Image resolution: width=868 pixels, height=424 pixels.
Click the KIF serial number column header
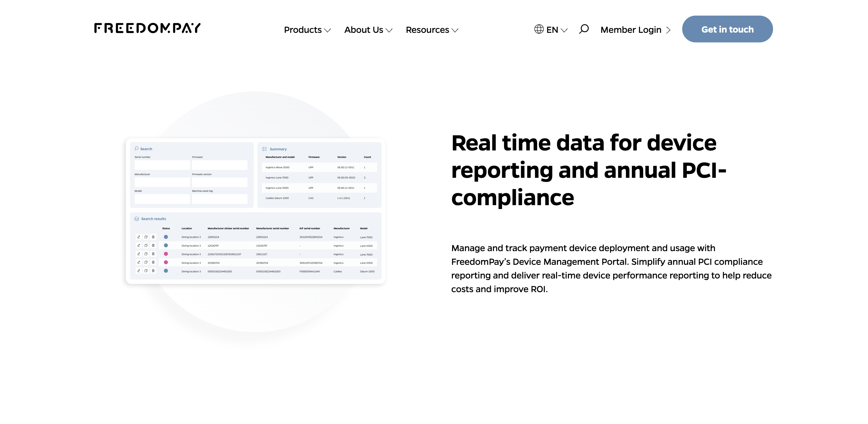coord(310,228)
